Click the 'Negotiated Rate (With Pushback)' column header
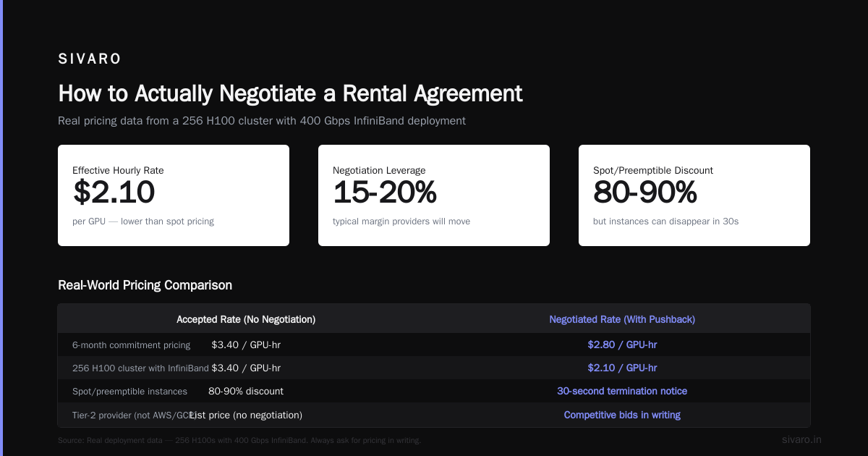The width and height of the screenshot is (868, 456). click(x=622, y=319)
